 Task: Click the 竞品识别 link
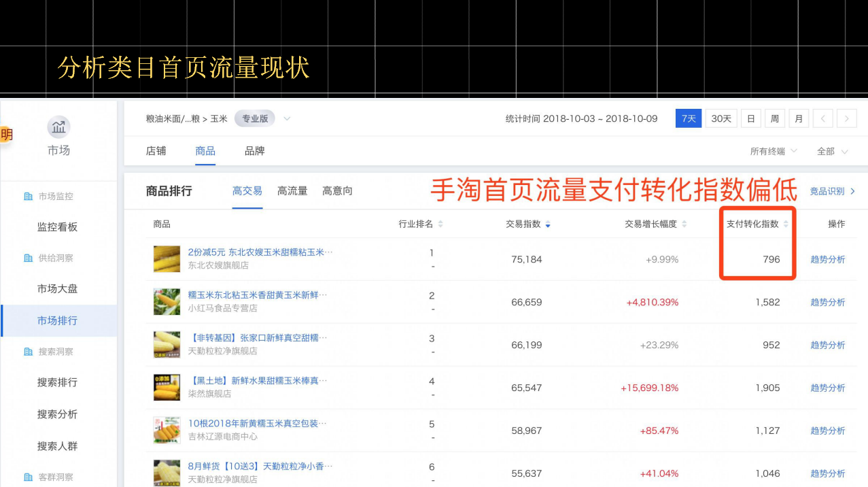pos(832,191)
